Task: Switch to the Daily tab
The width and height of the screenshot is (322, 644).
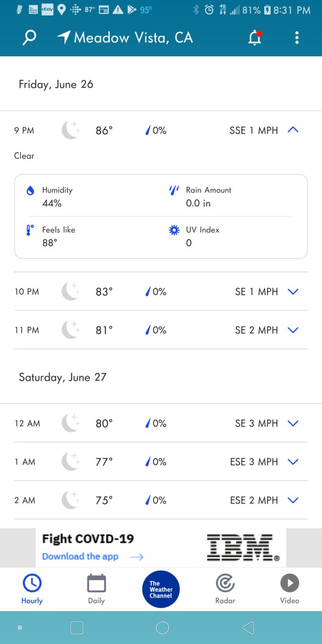Action: click(97, 589)
